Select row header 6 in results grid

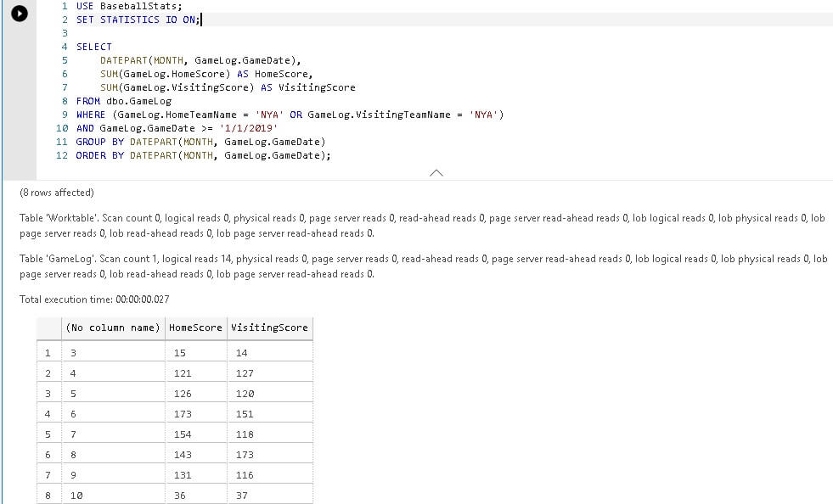click(x=48, y=455)
